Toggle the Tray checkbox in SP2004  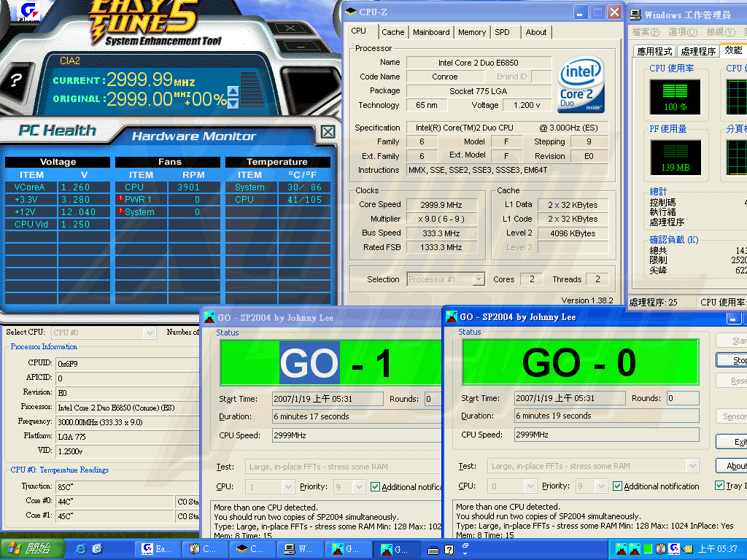[x=720, y=486]
